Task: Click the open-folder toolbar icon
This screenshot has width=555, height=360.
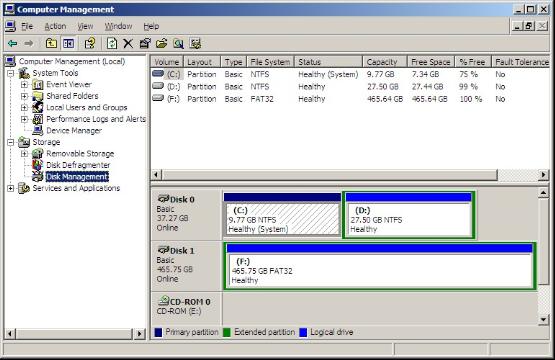Action: [161, 44]
